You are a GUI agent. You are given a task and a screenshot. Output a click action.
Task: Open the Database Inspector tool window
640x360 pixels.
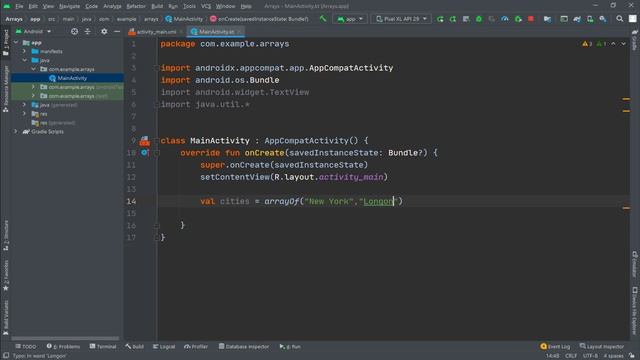(x=244, y=347)
